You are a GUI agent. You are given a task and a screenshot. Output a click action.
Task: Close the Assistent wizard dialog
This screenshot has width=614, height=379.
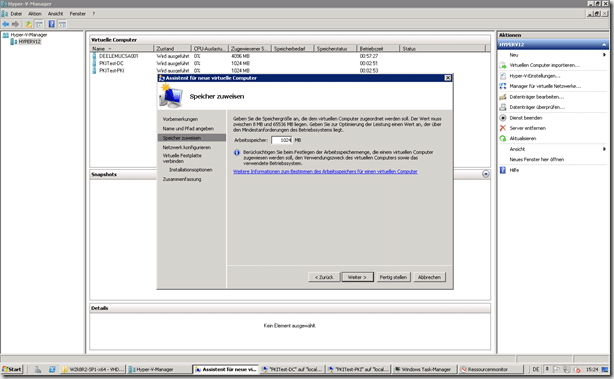click(x=448, y=78)
